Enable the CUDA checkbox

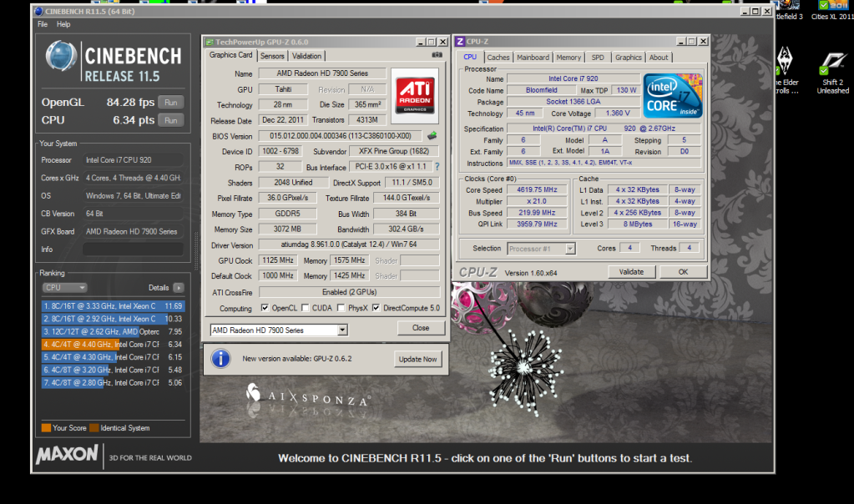(306, 308)
